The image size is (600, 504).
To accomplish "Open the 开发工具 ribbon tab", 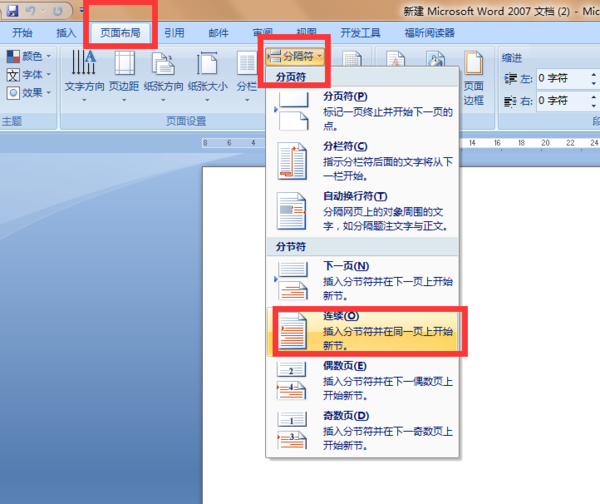I will (x=360, y=33).
